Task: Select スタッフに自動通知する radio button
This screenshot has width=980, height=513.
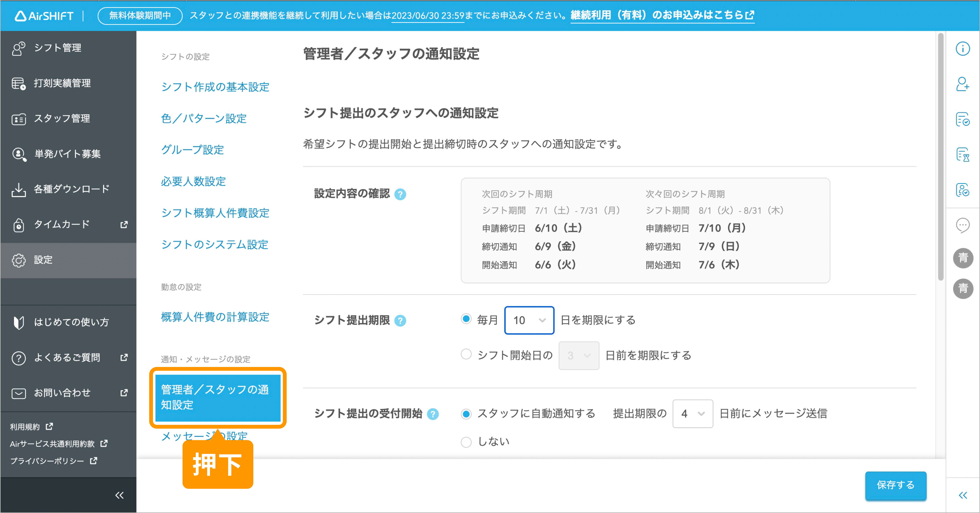Action: pyautogui.click(x=466, y=414)
